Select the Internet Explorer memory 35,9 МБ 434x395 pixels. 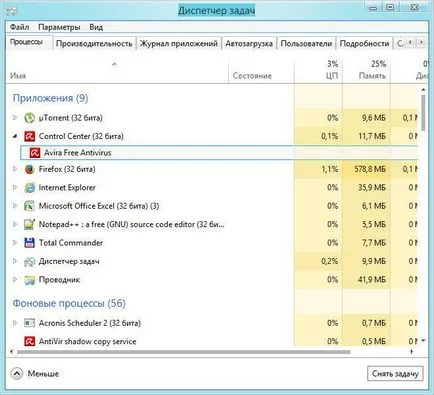(x=372, y=188)
